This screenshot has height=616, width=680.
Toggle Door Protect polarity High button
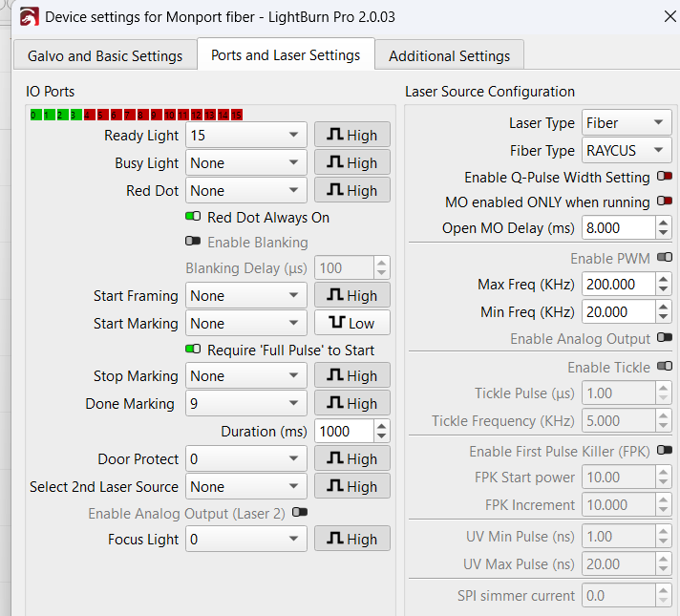click(x=351, y=459)
